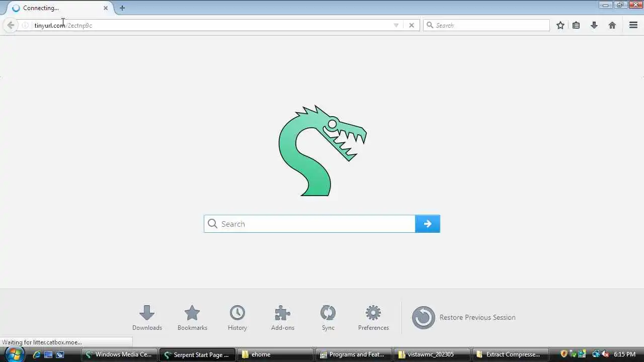Open History clock shortcut
Screen dimensions: 644x362
[237, 318]
